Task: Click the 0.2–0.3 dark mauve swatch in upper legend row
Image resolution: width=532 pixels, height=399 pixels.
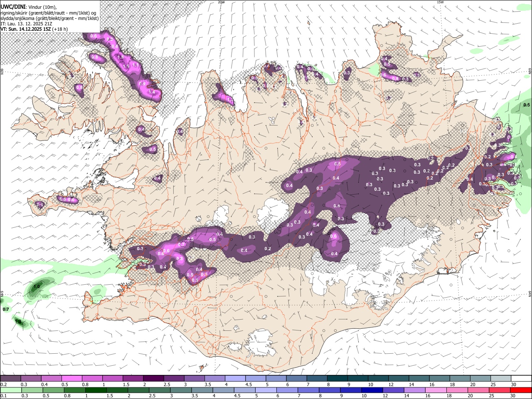Action: click(10, 378)
